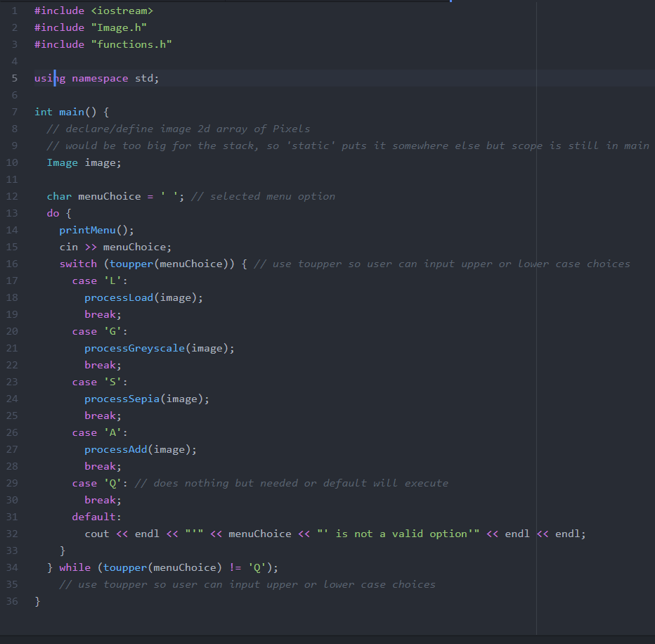Click the closing brace on line 33
Viewport: 655px width, 644px height.
click(63, 550)
